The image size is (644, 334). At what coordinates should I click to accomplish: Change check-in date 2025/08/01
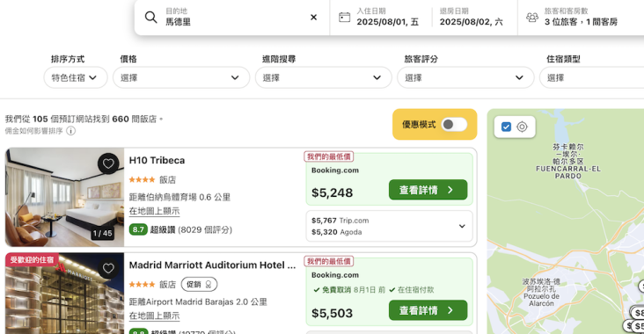(387, 17)
